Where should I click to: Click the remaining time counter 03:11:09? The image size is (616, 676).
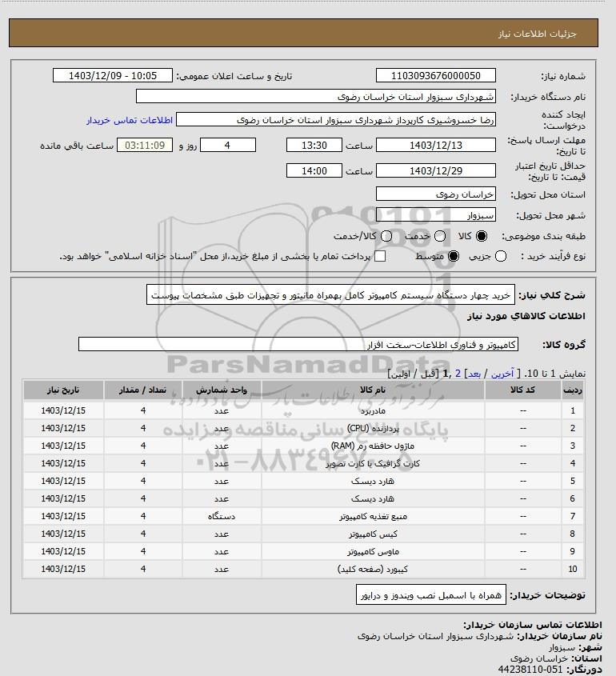[x=145, y=145]
